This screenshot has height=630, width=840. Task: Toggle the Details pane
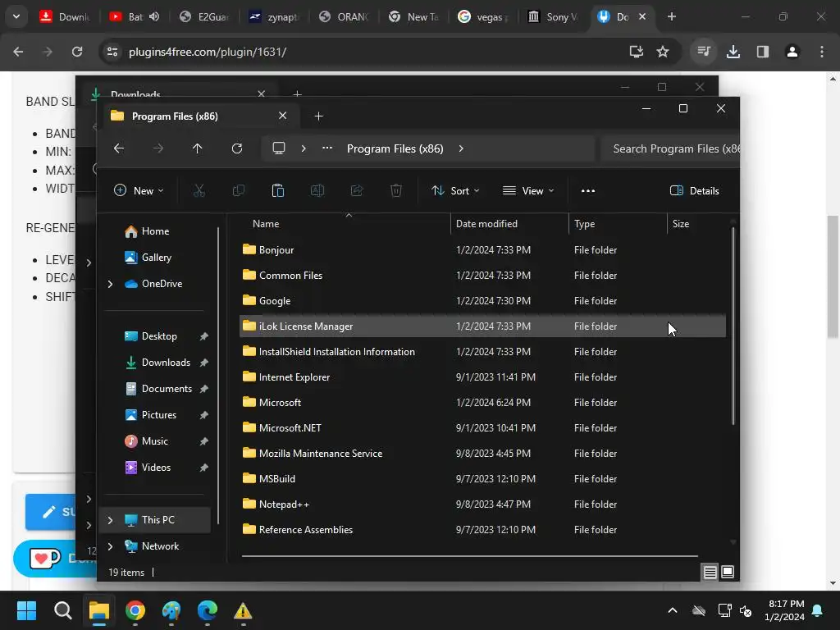click(694, 190)
